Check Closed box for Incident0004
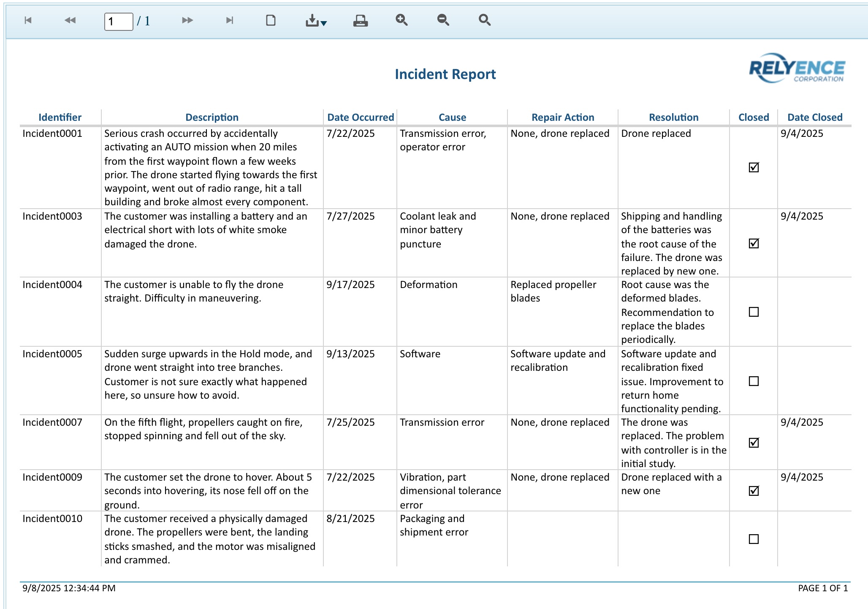This screenshot has height=609, width=868. coord(754,312)
